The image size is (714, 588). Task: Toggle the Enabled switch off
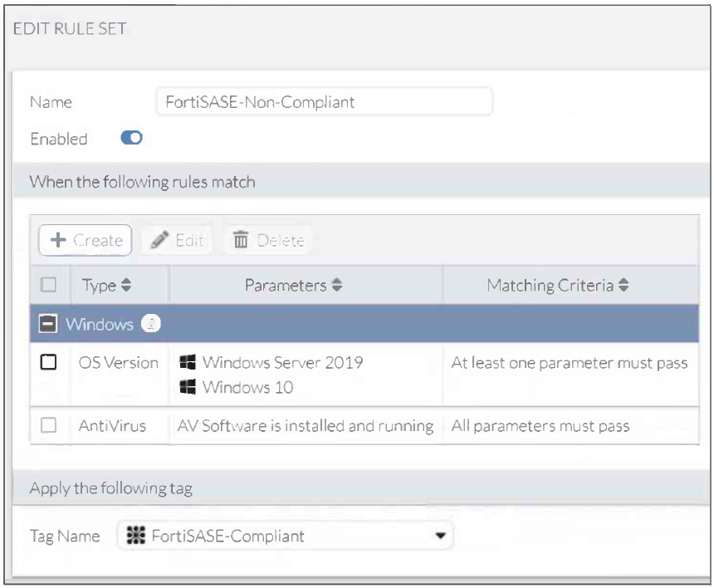pyautogui.click(x=130, y=139)
